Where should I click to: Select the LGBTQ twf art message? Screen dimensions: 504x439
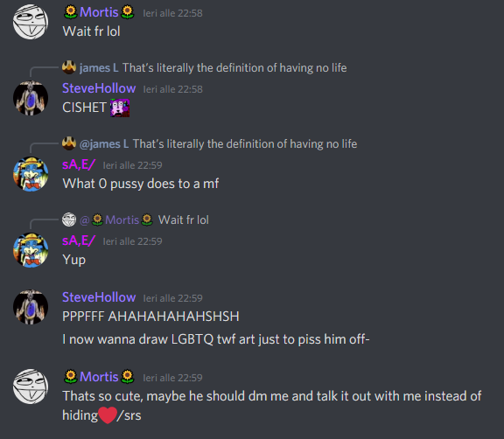(216, 339)
